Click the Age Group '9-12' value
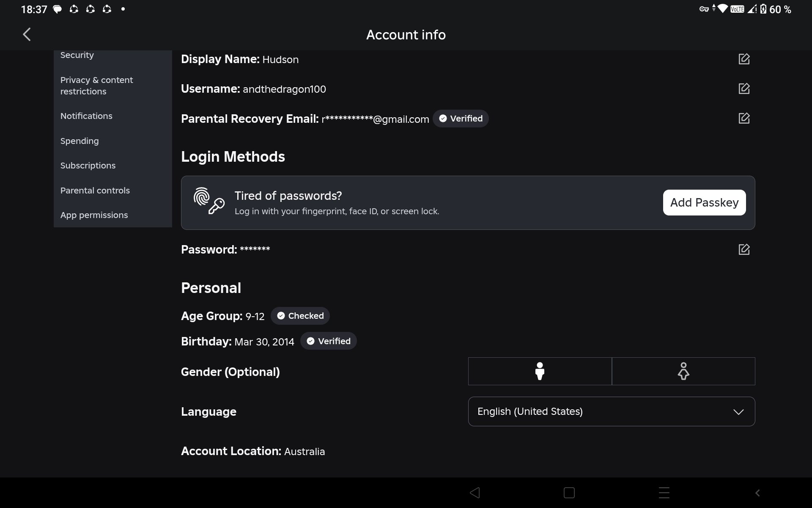The width and height of the screenshot is (812, 508). coord(255,316)
